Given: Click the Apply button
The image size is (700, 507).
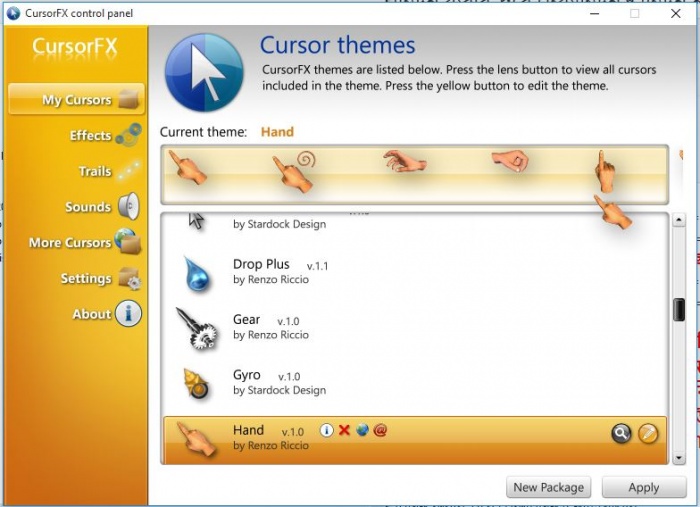Looking at the screenshot, I should click(643, 487).
